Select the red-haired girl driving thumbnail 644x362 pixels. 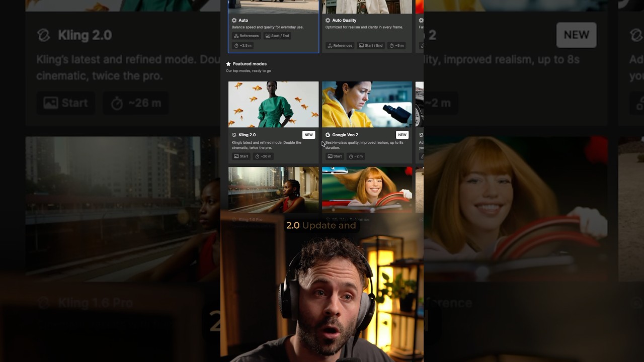coord(367,190)
